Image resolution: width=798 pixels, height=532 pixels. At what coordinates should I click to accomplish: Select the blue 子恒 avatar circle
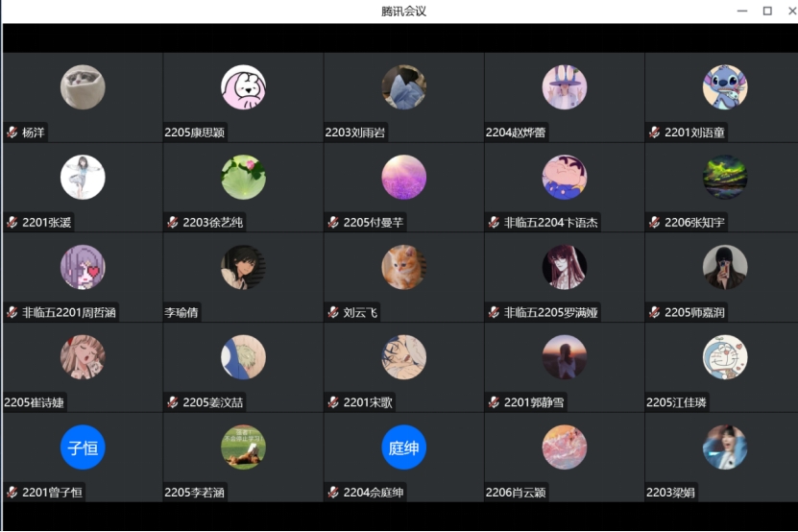click(83, 447)
